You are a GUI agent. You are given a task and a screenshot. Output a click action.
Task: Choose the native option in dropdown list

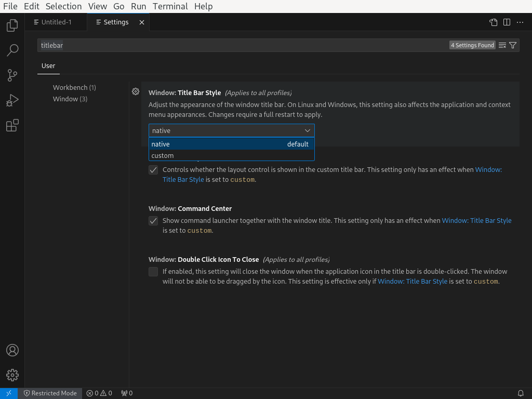coord(231,144)
